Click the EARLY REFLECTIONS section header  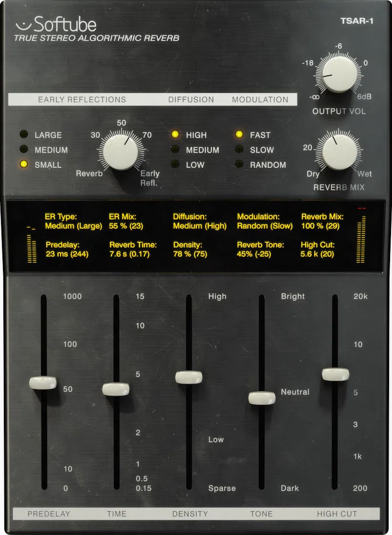(82, 99)
